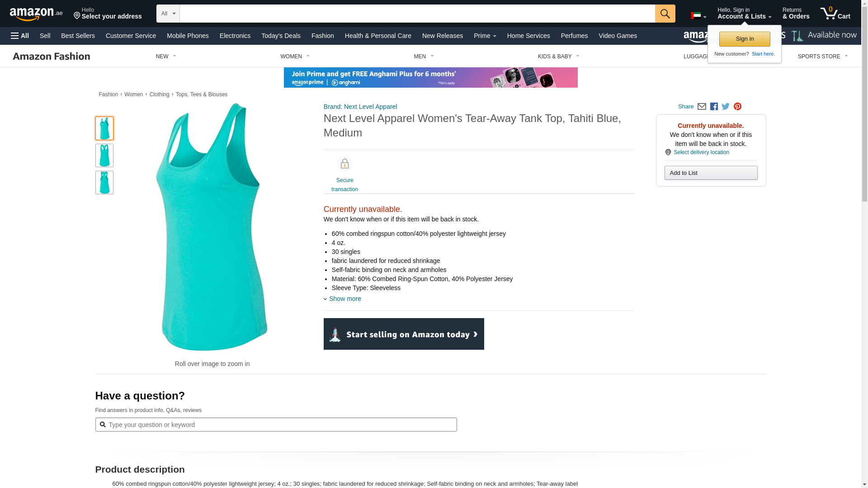Open the All search category dropdown
The height and width of the screenshot is (488, 868).
click(x=168, y=14)
